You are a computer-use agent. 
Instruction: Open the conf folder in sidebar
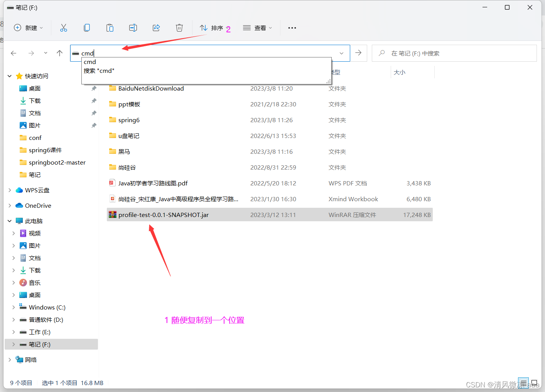[x=35, y=138]
